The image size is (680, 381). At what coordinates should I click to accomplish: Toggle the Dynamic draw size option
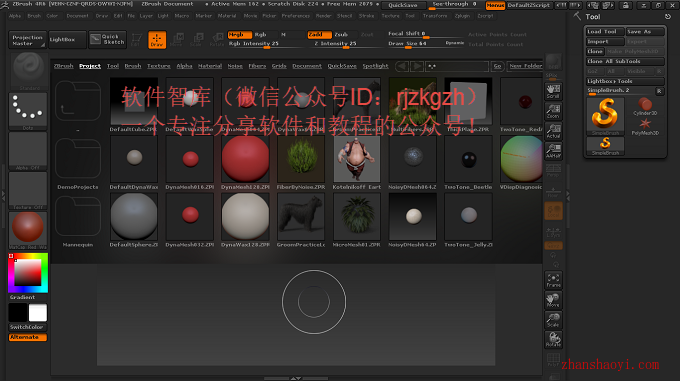coord(454,43)
